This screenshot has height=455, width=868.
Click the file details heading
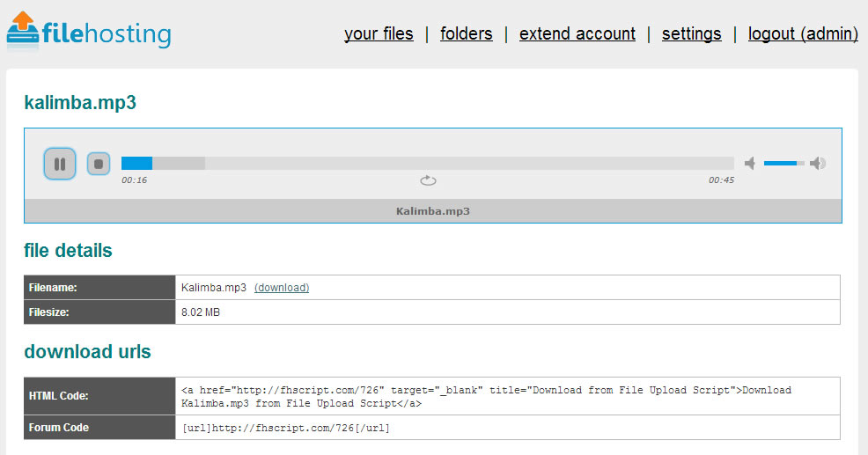click(x=68, y=250)
